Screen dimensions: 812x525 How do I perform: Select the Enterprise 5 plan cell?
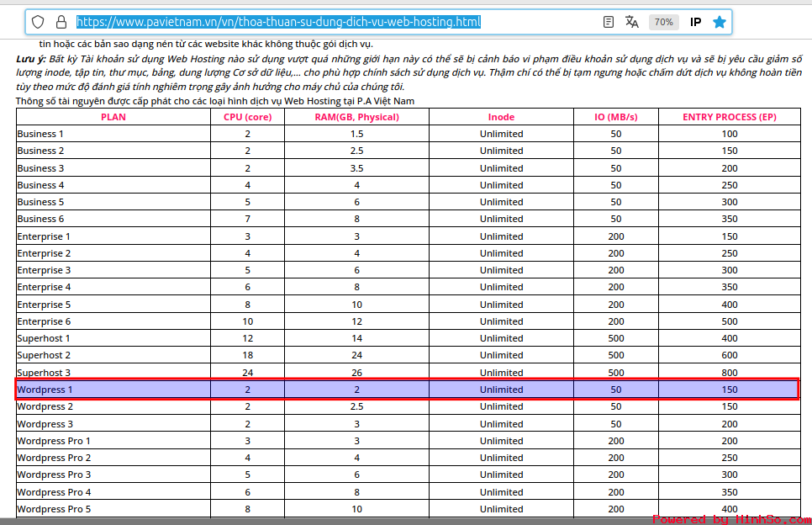(x=113, y=305)
